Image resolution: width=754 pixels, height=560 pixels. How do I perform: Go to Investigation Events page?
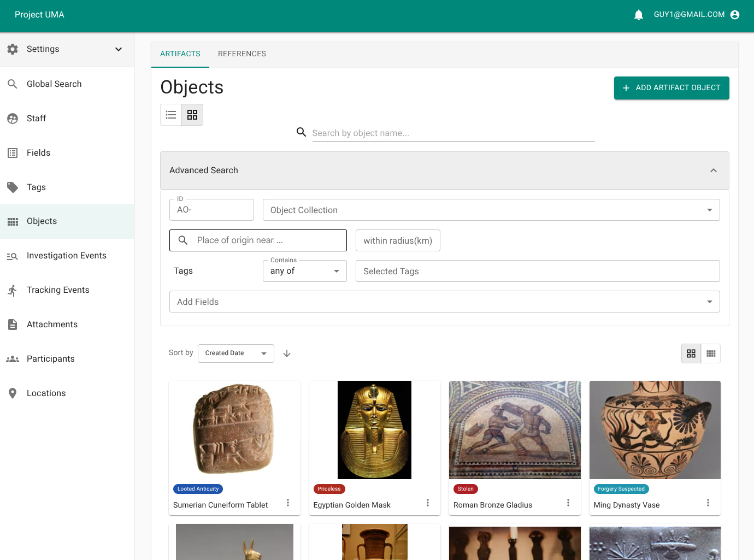(67, 256)
